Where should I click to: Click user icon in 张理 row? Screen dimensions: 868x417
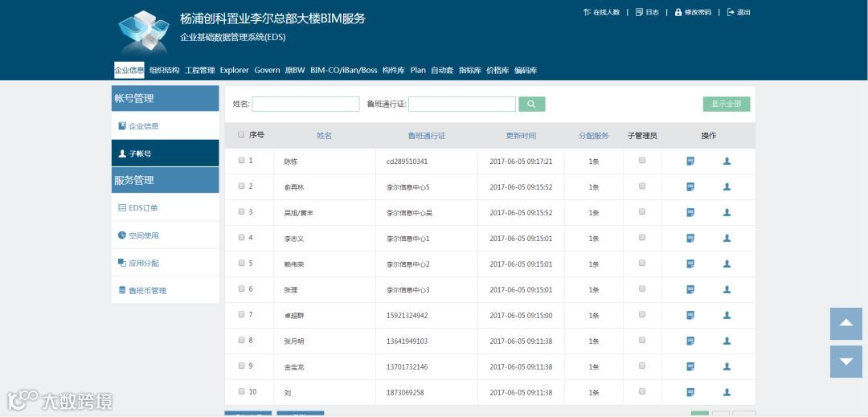[x=727, y=290]
